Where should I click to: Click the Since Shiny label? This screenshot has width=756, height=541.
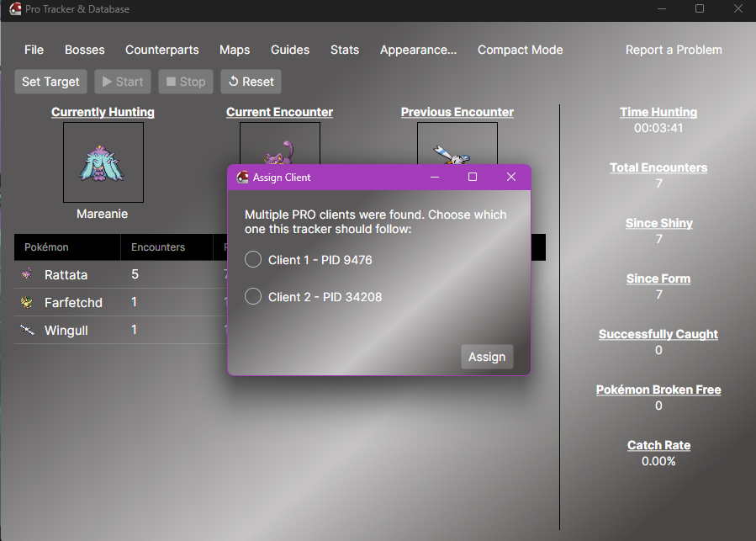click(659, 223)
